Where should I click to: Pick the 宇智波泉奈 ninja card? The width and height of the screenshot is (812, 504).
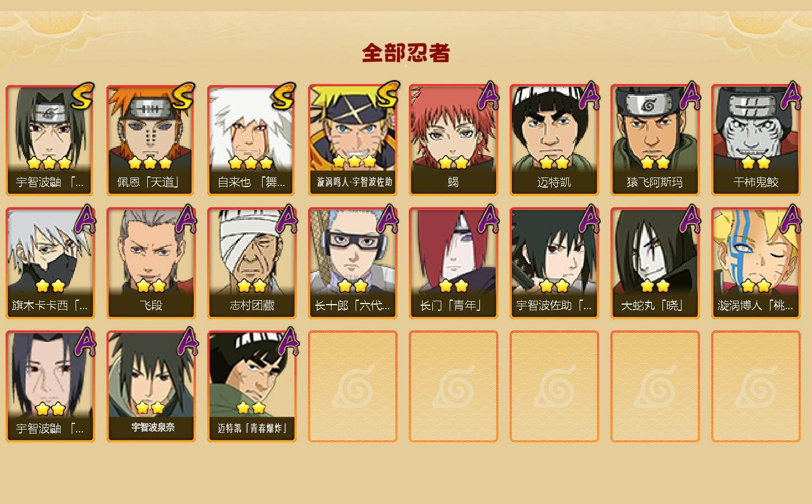click(151, 386)
